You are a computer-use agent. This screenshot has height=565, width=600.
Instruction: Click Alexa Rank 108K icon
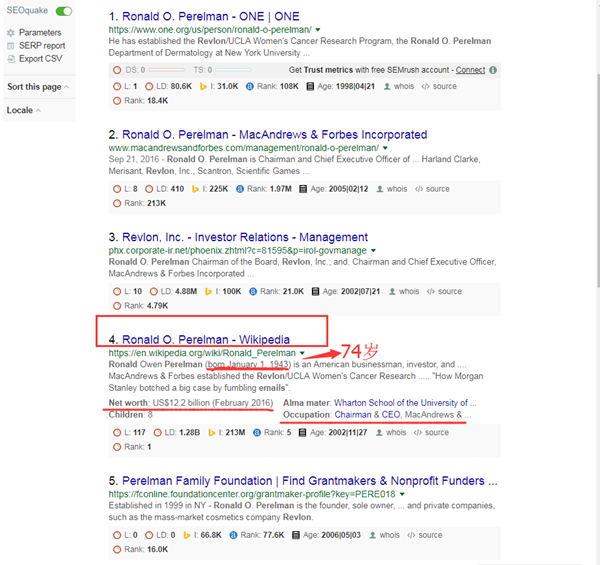249,86
